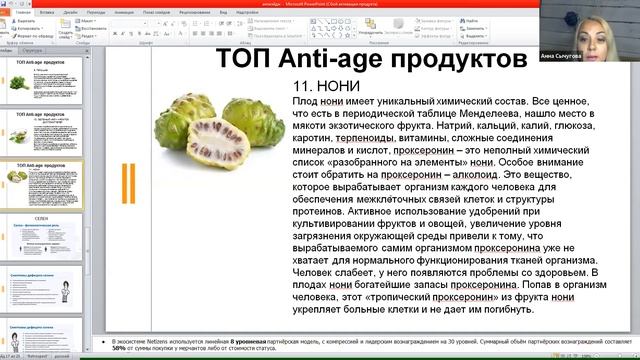Open the change case (Aa) control
Viewport: 640px width, 360px height.
(x=167, y=33)
